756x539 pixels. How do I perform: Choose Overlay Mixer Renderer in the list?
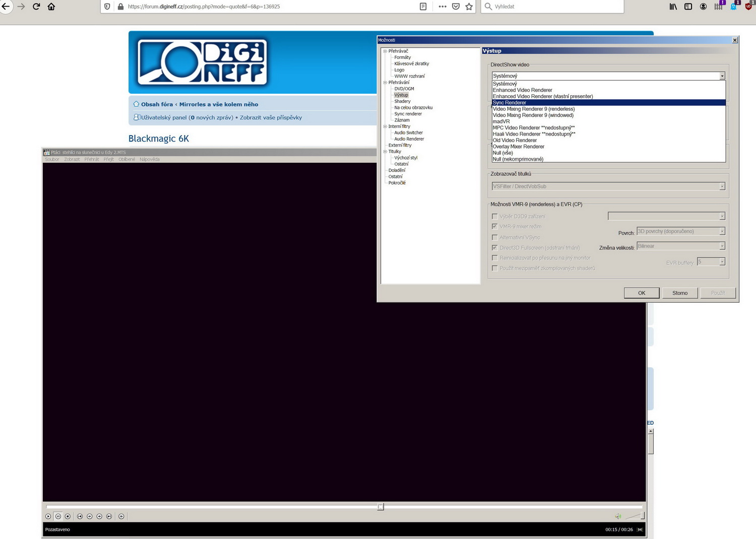click(x=519, y=147)
